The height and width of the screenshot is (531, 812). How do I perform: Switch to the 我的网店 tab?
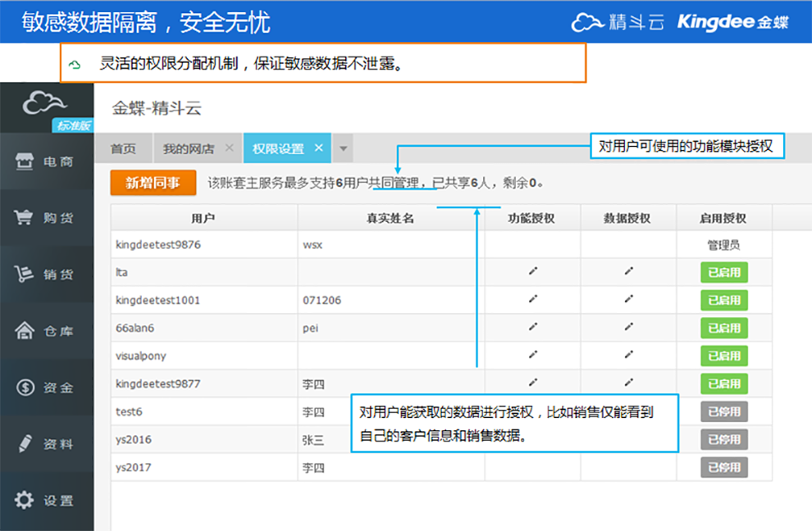click(189, 149)
